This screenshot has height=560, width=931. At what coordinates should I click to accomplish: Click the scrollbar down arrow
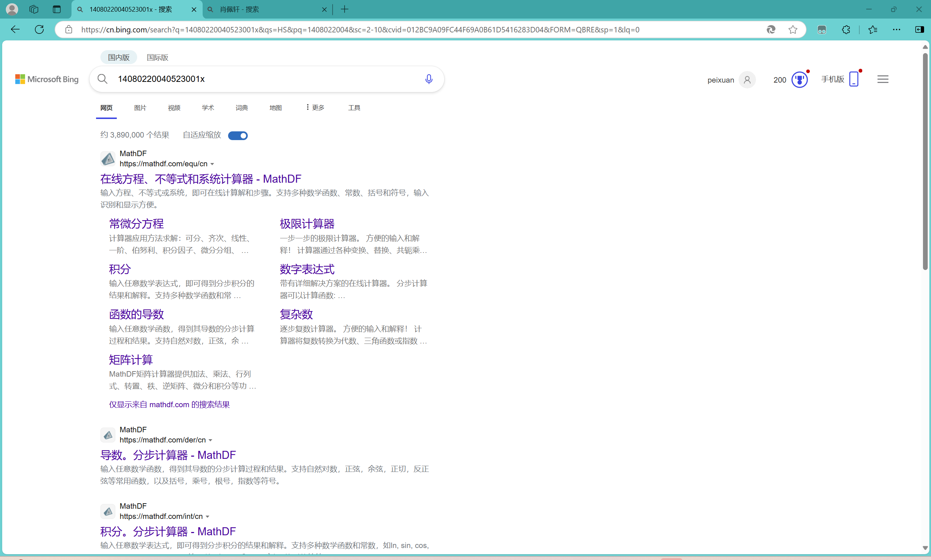925,548
